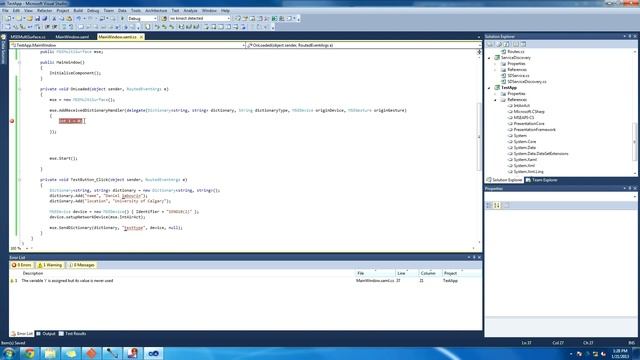Open the Debug menu

pyautogui.click(x=93, y=11)
